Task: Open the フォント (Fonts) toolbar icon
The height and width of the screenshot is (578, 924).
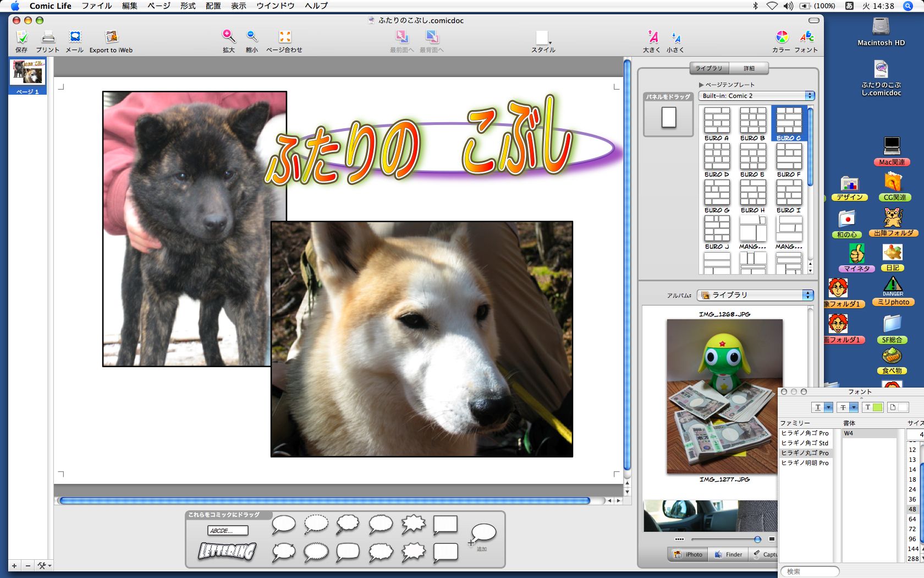Action: pos(807,37)
